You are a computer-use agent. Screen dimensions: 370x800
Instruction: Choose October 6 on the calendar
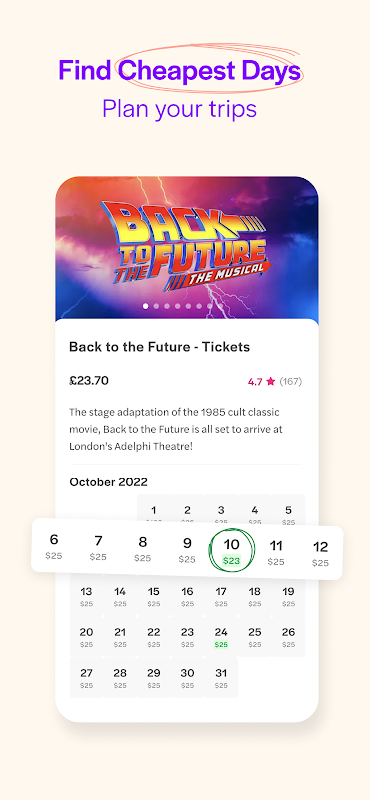click(54, 546)
